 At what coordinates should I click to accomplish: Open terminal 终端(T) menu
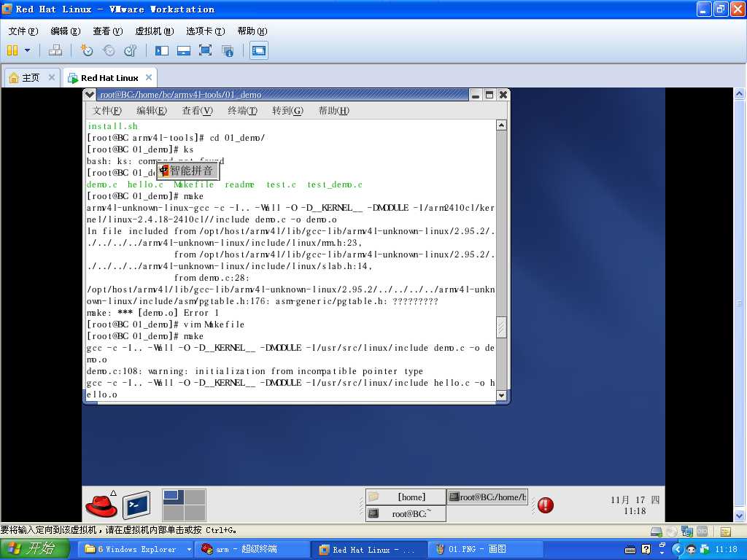(x=242, y=111)
